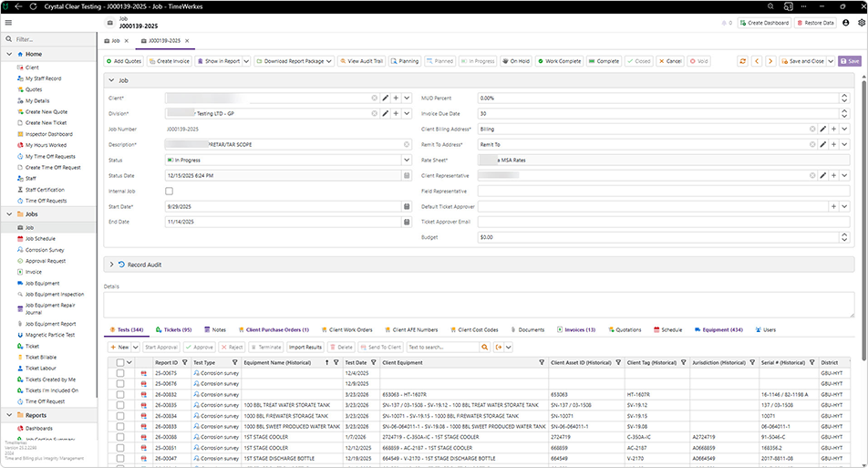Open the Status dropdown
Screen dimensions: 868x468
407,160
